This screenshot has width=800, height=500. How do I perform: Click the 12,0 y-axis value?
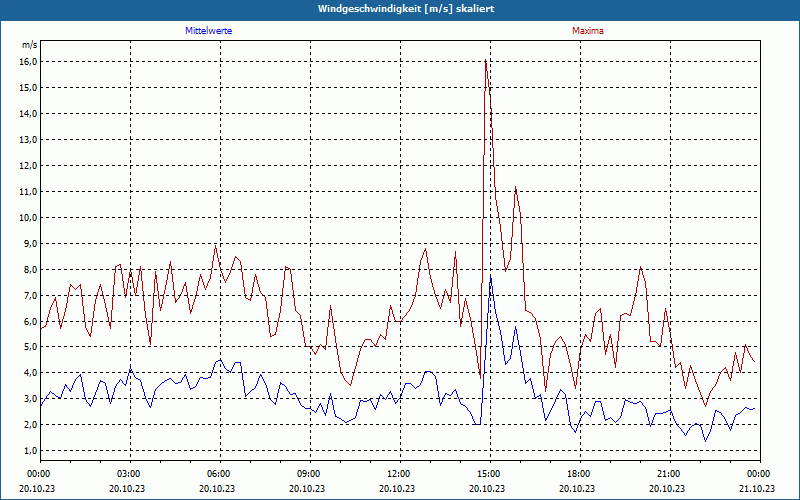click(x=29, y=166)
